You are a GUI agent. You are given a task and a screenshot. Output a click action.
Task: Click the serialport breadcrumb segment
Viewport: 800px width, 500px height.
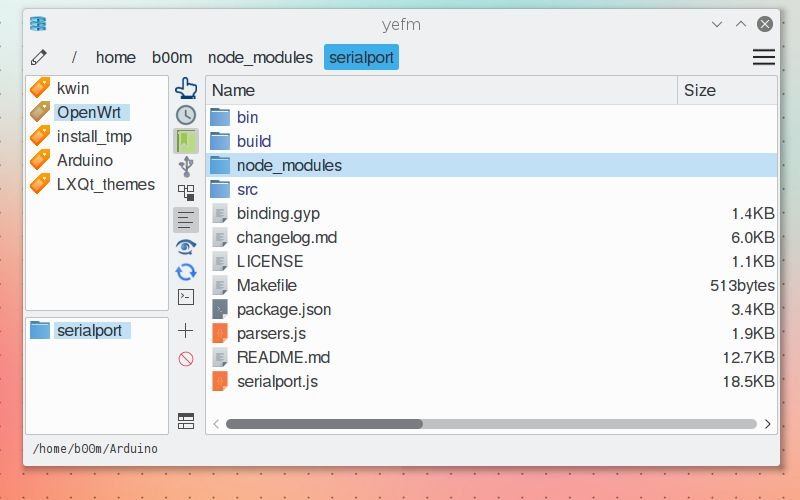(x=361, y=57)
